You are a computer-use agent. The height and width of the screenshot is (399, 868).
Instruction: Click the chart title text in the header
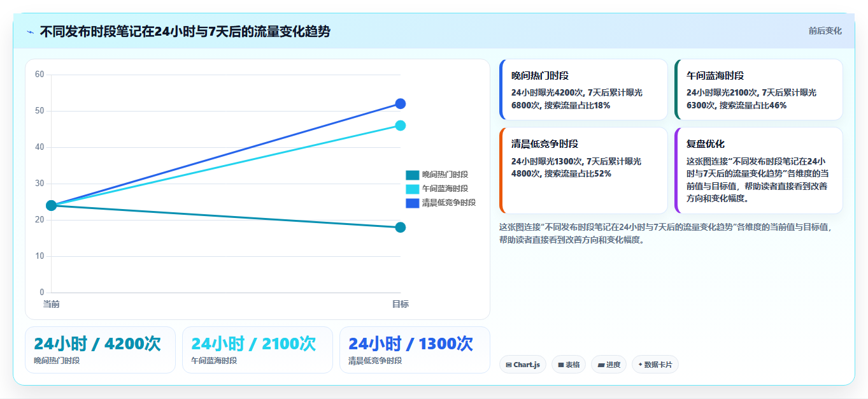click(x=185, y=32)
